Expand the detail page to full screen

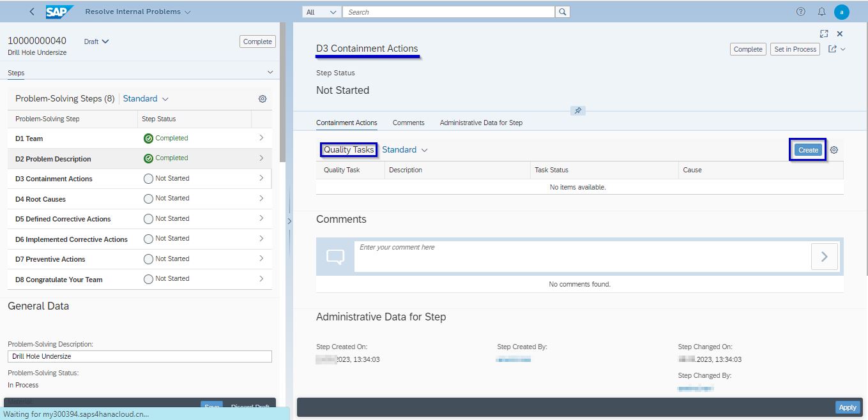[823, 34]
